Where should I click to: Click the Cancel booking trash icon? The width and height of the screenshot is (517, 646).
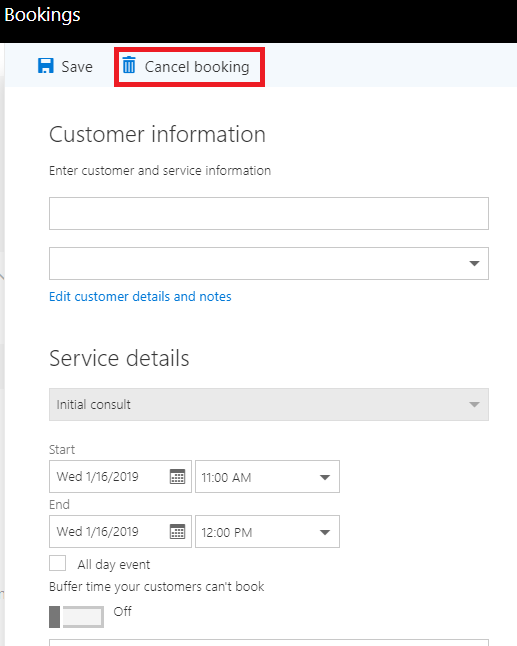coord(129,65)
